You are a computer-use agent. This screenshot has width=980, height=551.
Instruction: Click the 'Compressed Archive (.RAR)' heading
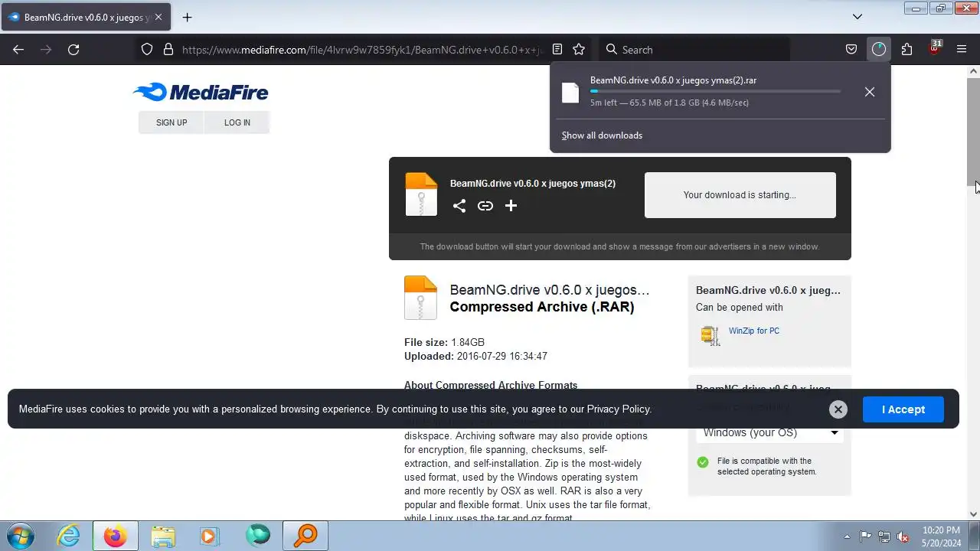542,307
